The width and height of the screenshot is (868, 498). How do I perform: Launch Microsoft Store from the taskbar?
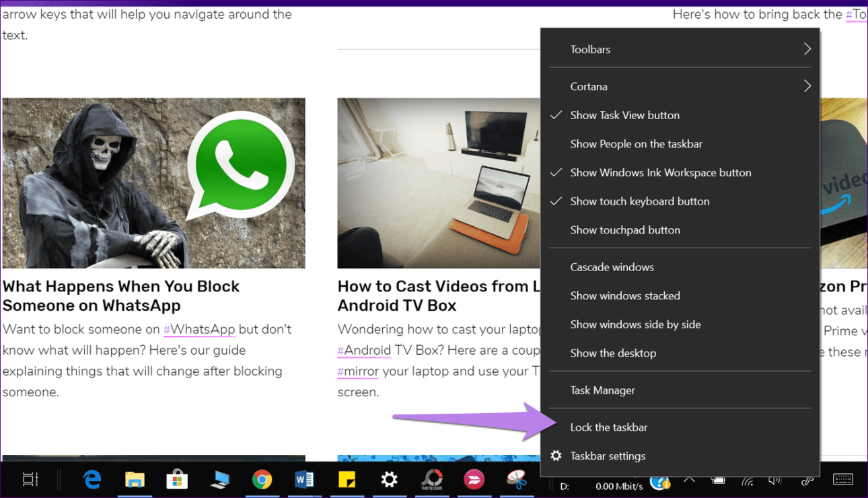(177, 480)
